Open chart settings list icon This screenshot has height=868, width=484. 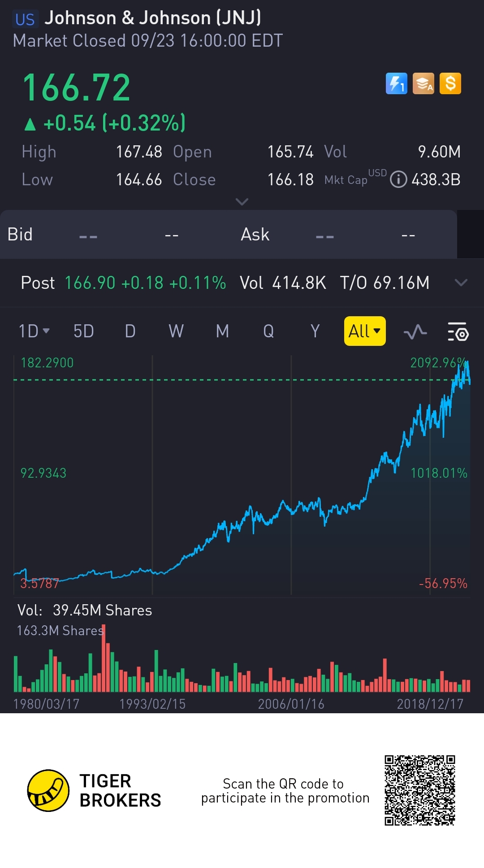click(458, 332)
